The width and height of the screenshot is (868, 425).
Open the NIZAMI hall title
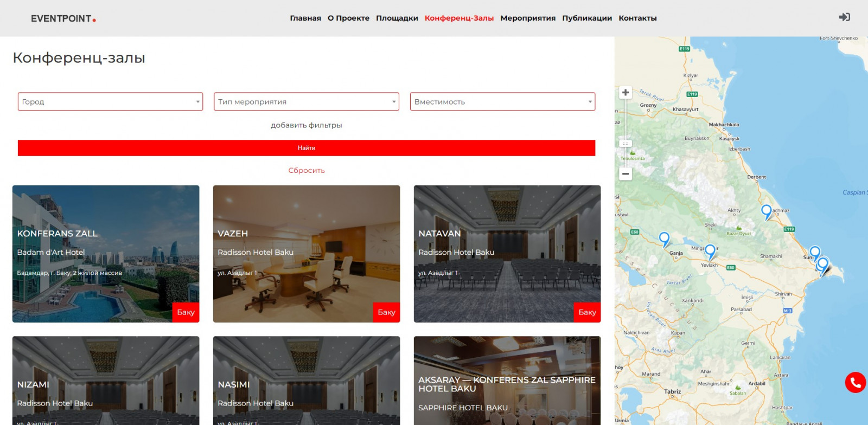tap(33, 384)
